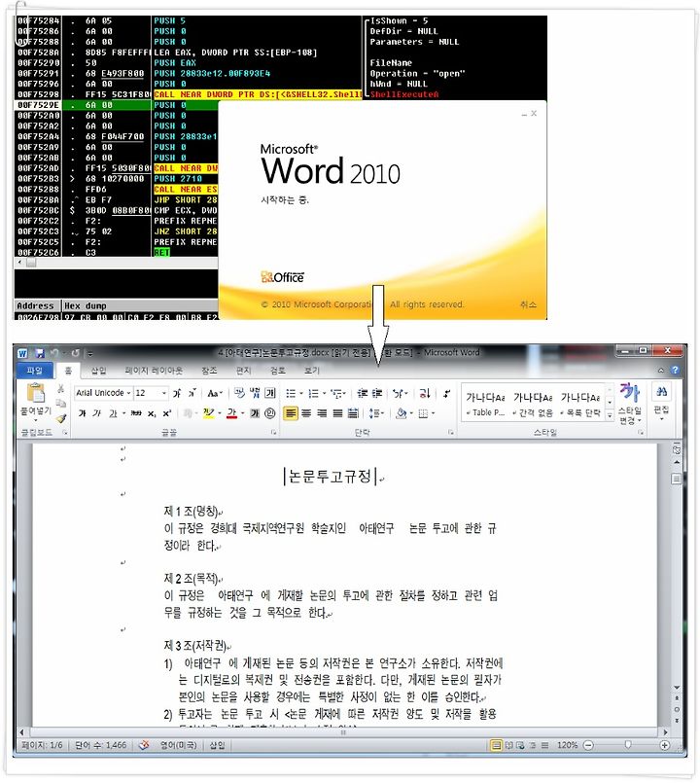This screenshot has width=700, height=783.
Task: Toggle Justify alignment button
Action: [x=337, y=413]
